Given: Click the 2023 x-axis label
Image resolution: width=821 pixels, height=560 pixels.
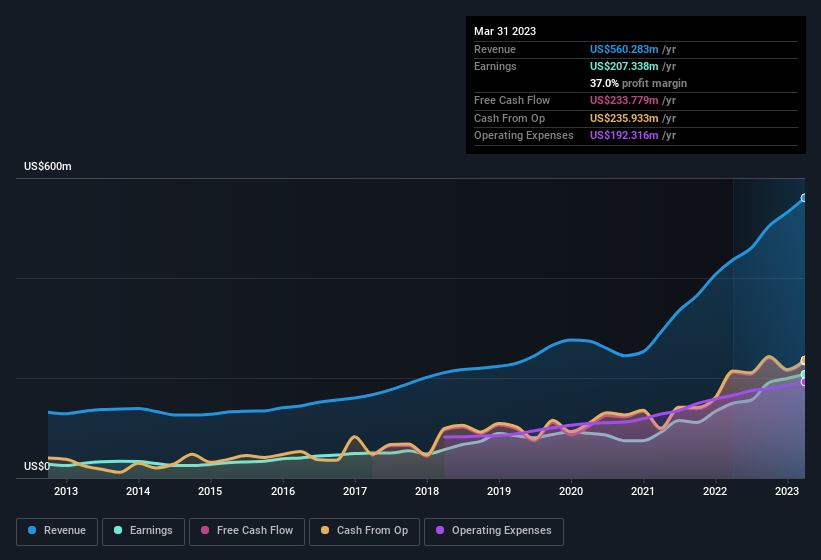Looking at the screenshot, I should (788, 491).
